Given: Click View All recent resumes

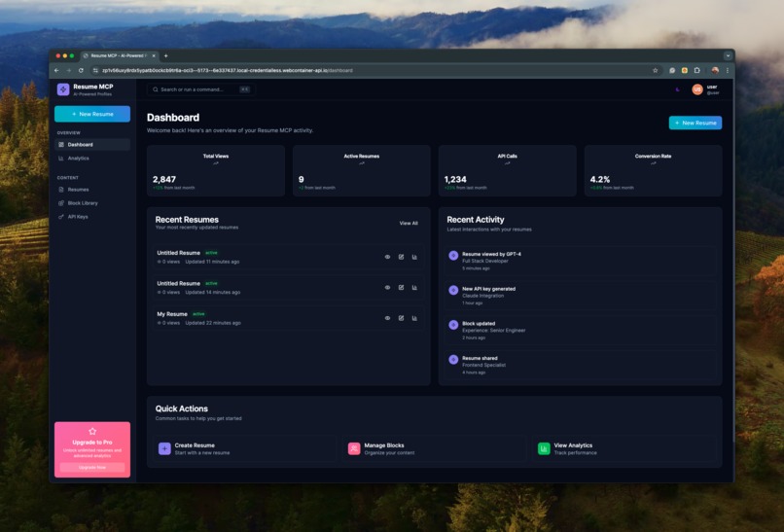Looking at the screenshot, I should pyautogui.click(x=409, y=223).
